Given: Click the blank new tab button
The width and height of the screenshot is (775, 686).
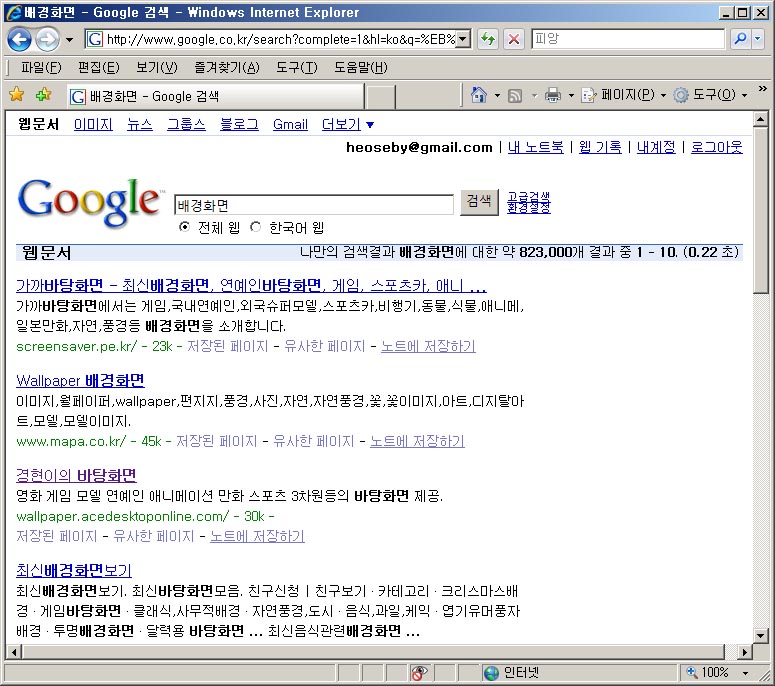Looking at the screenshot, I should [381, 96].
